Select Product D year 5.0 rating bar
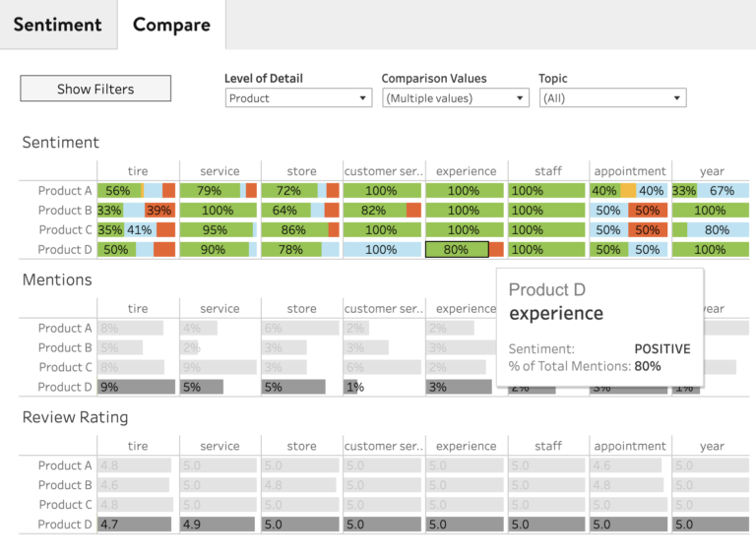 click(710, 525)
